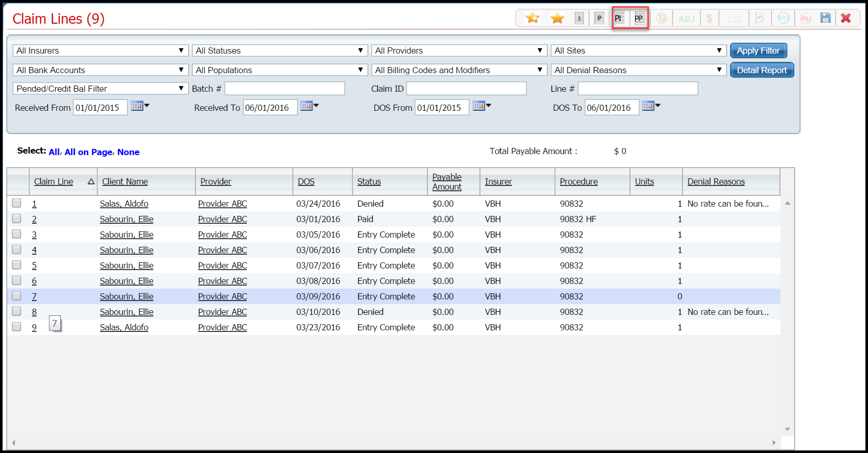
Task: Click into the Claim ID input field
Action: pos(466,89)
